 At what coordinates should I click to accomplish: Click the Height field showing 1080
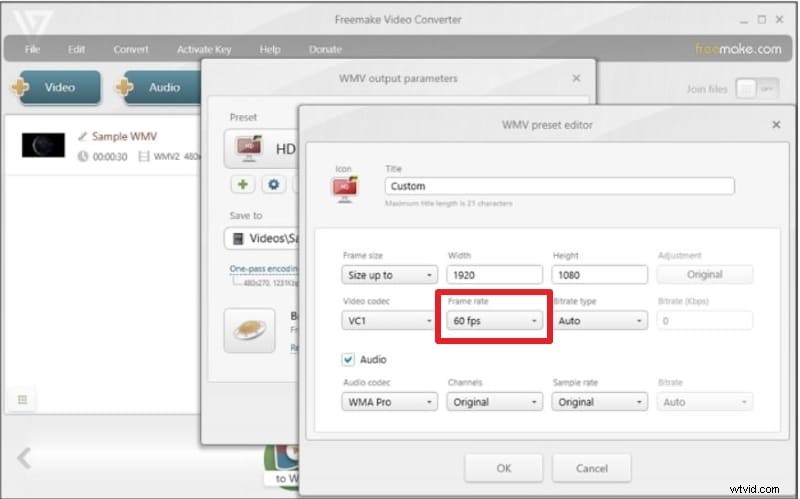(x=599, y=275)
